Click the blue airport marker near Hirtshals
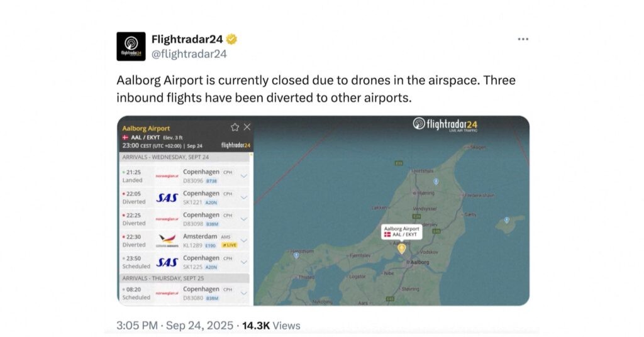Image resolution: width=644 pixels, height=337 pixels. point(435,181)
